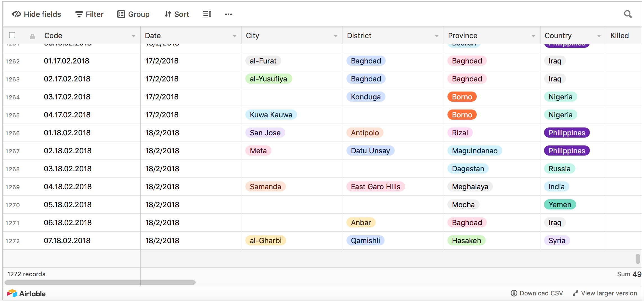Click the Hasakeh province tag
The image size is (644, 301).
pyautogui.click(x=466, y=241)
